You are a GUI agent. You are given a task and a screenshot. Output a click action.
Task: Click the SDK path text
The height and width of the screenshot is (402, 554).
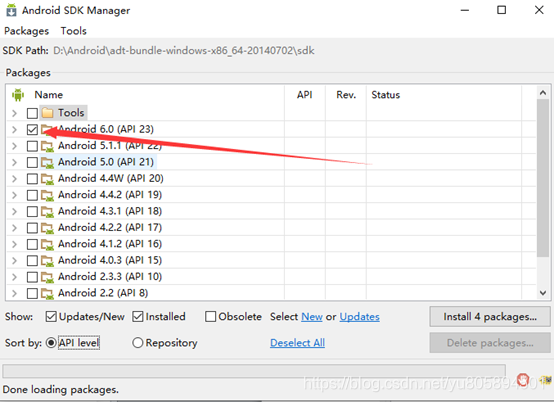pyautogui.click(x=184, y=51)
